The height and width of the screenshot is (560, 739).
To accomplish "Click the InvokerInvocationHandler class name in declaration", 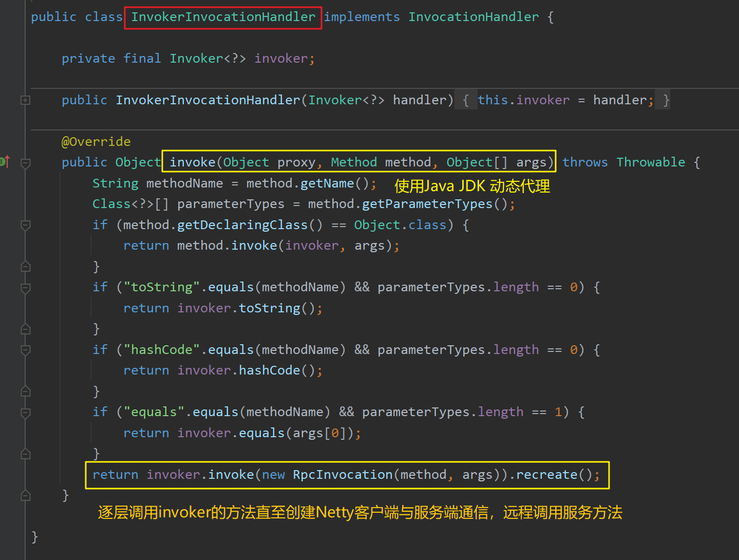I will (x=223, y=17).
